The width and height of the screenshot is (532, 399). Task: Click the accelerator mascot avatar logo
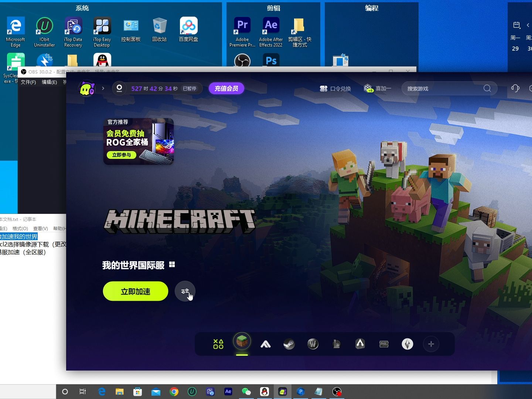tap(87, 89)
